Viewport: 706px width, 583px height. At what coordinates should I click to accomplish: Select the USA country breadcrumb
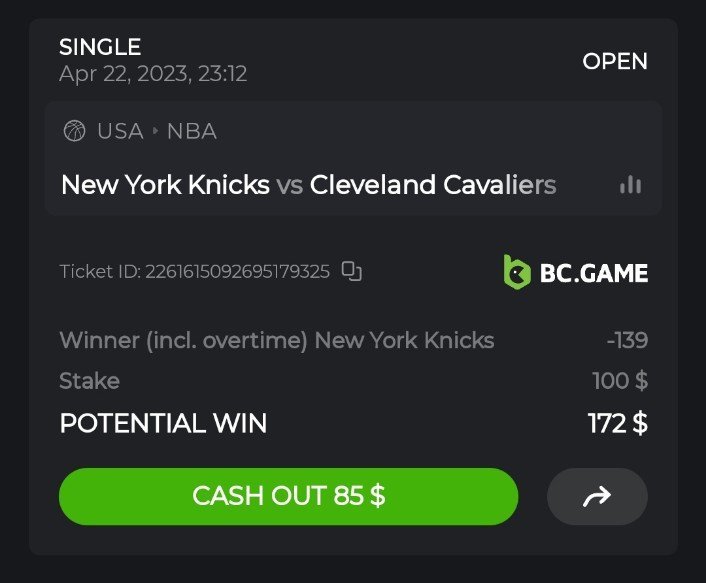[x=120, y=131]
